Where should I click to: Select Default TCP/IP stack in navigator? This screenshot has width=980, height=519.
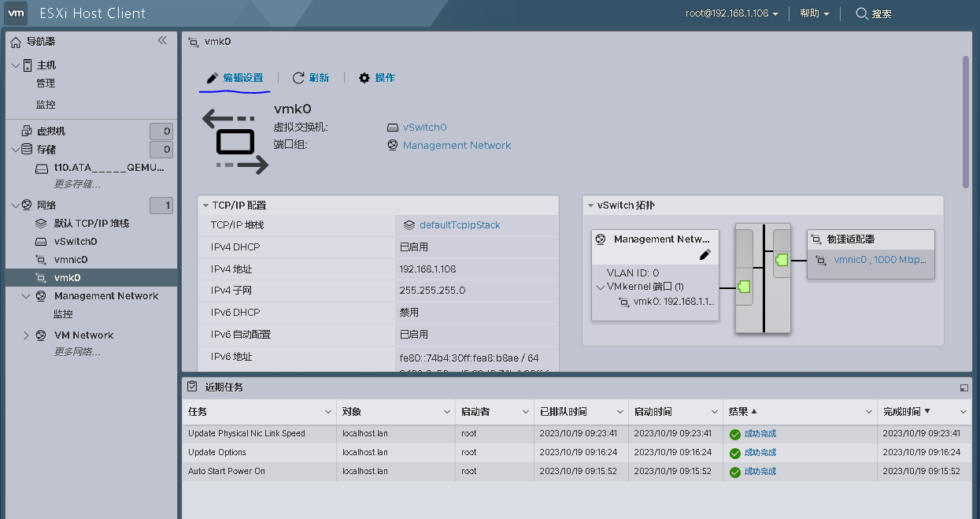(x=91, y=224)
